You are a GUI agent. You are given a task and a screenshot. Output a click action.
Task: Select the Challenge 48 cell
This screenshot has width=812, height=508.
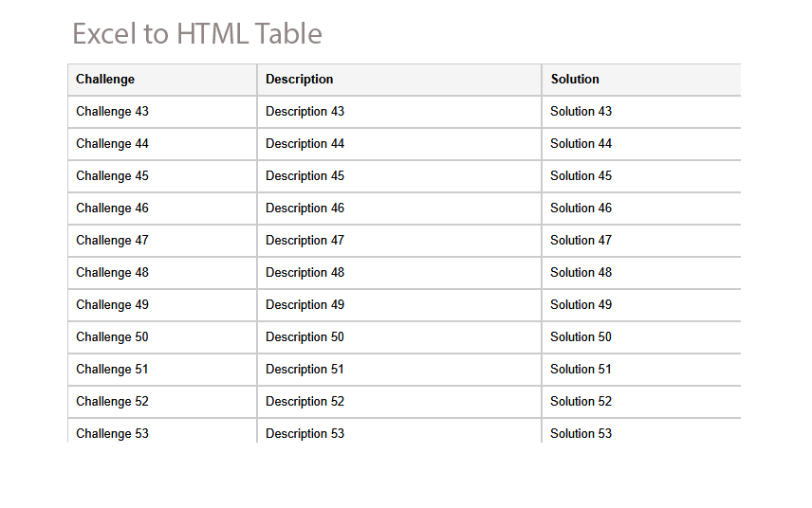pos(162,273)
